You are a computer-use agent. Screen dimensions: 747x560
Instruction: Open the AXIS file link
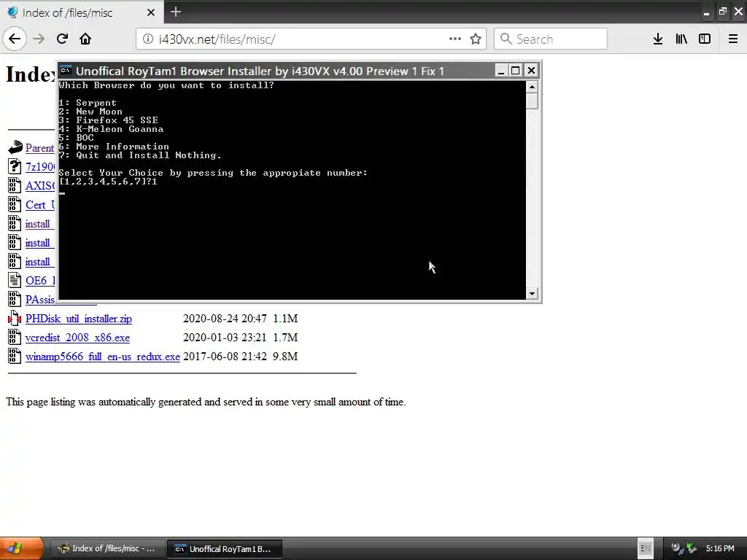40,186
